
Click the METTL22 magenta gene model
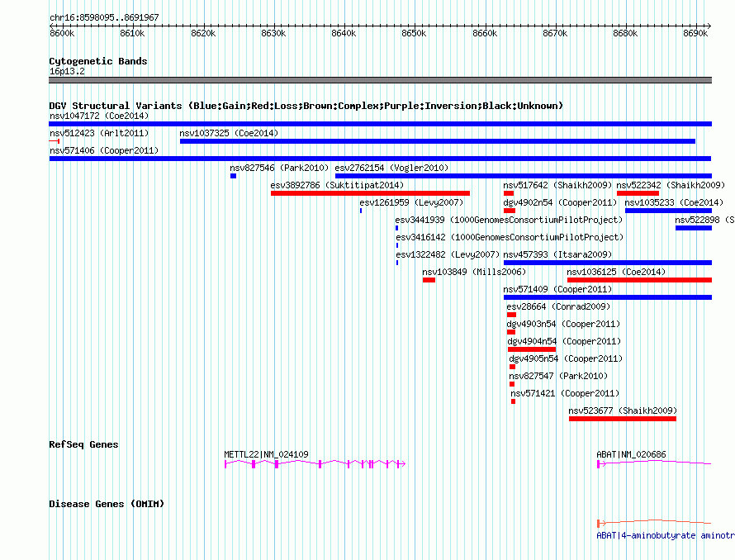(315, 464)
